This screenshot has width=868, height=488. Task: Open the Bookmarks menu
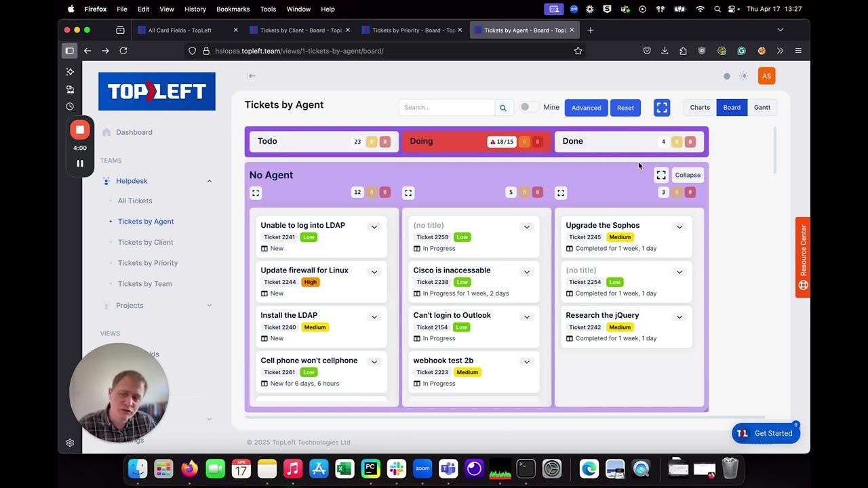233,9
